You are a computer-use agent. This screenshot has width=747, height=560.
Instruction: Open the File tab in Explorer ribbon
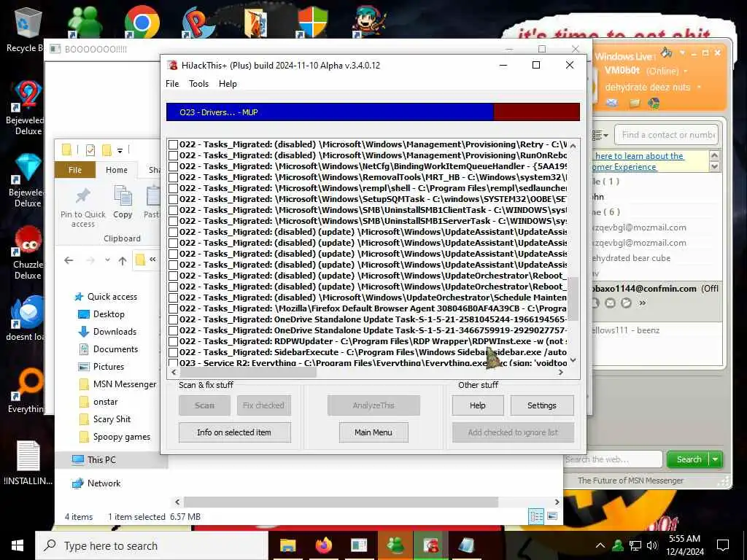(75, 170)
